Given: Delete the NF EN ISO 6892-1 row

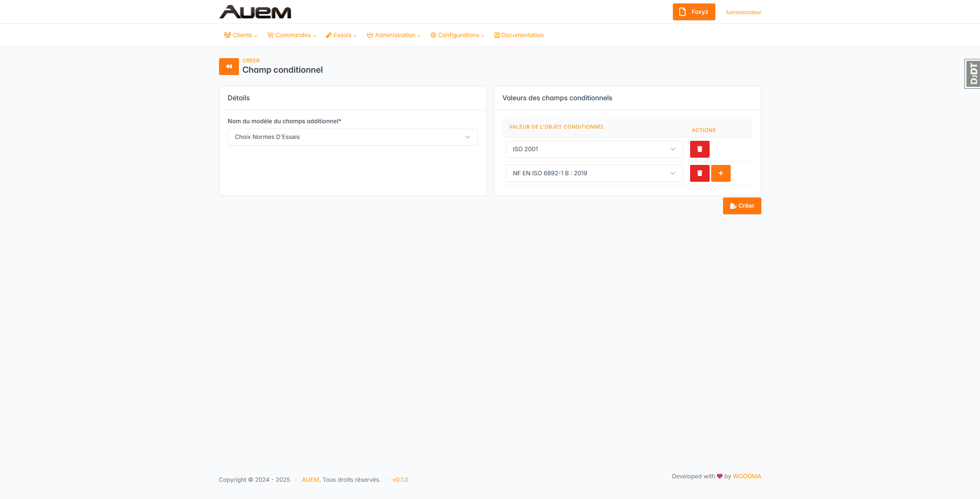Looking at the screenshot, I should tap(699, 173).
